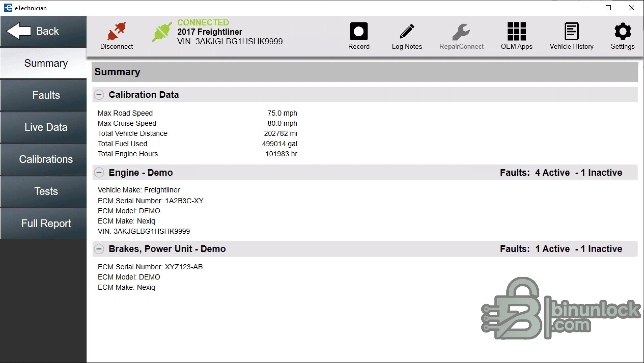The height and width of the screenshot is (363, 644).
Task: Click the '2017 Freightliner' vehicle name
Action: click(210, 32)
